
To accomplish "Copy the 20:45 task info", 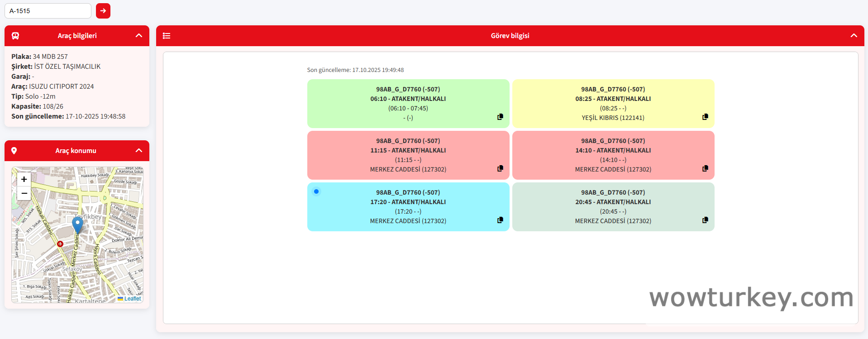I will (705, 220).
